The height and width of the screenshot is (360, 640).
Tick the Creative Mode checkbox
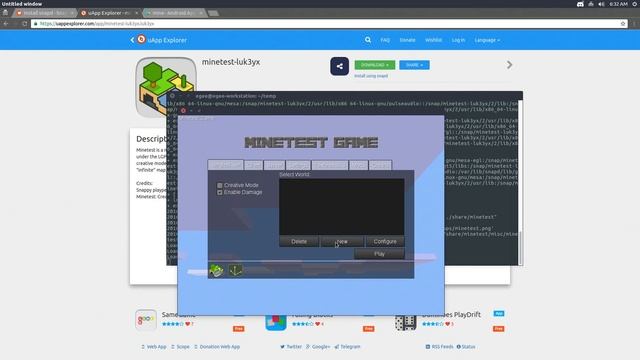coord(220,185)
